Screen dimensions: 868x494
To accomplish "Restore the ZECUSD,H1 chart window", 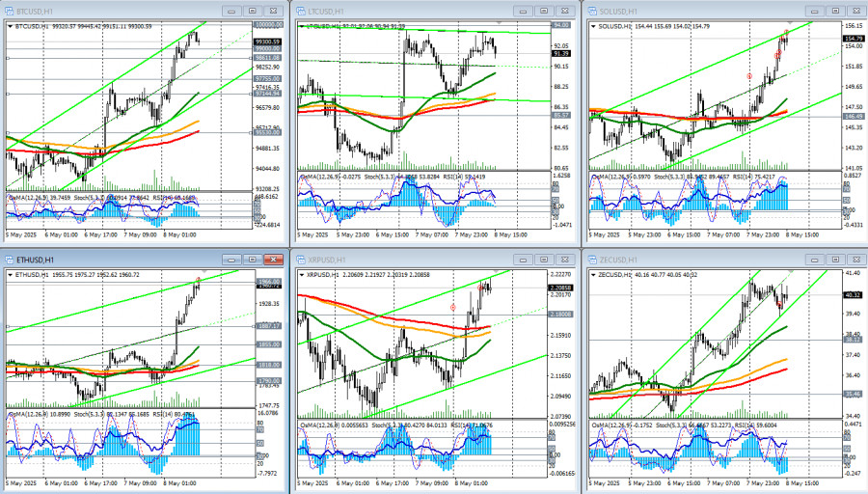I will coord(835,260).
